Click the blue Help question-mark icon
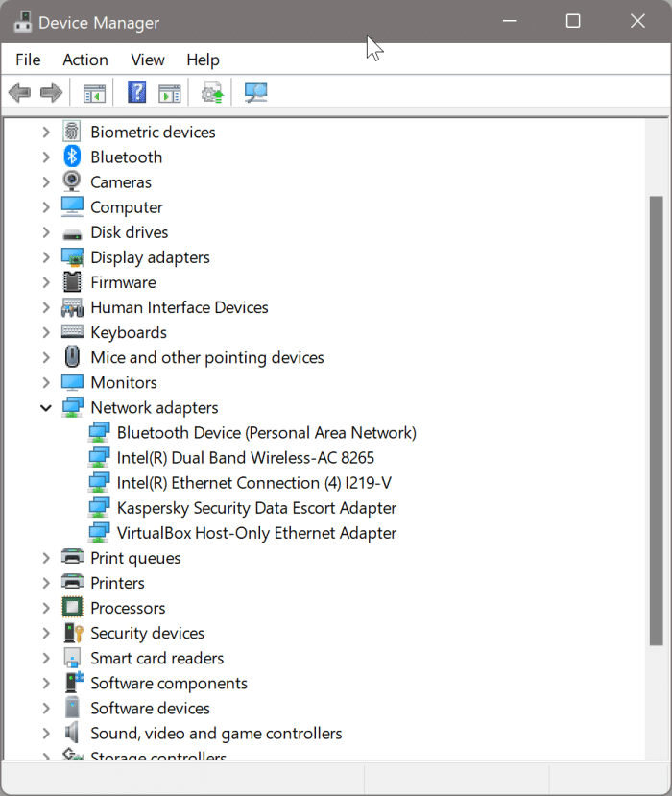The height and width of the screenshot is (796, 672). 137,92
